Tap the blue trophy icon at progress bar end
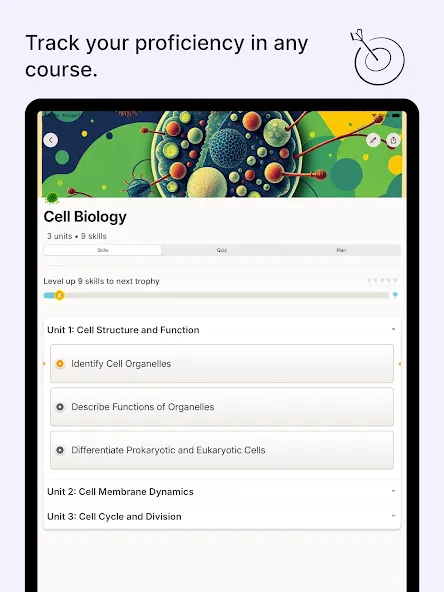Screen dimensions: 444x592 [395, 295]
